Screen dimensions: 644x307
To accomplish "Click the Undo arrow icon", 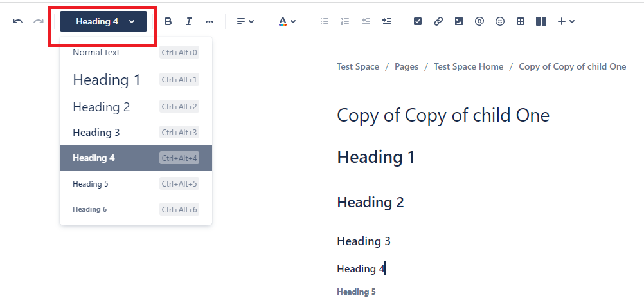I will 18,21.
